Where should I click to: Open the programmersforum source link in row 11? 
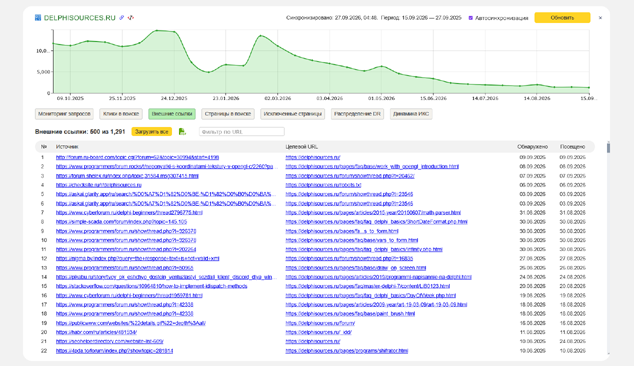(126, 249)
